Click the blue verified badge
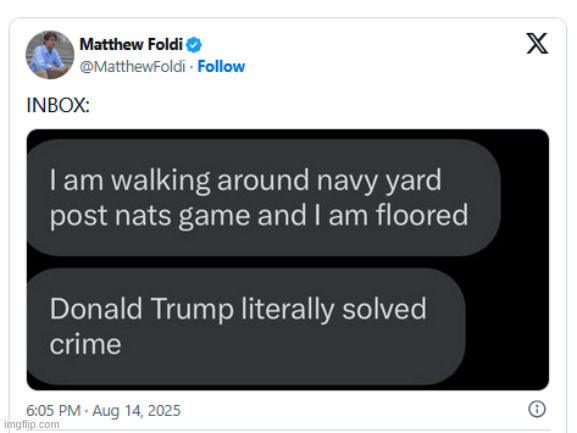Screen dimensions: 577x433 pyautogui.click(x=194, y=45)
